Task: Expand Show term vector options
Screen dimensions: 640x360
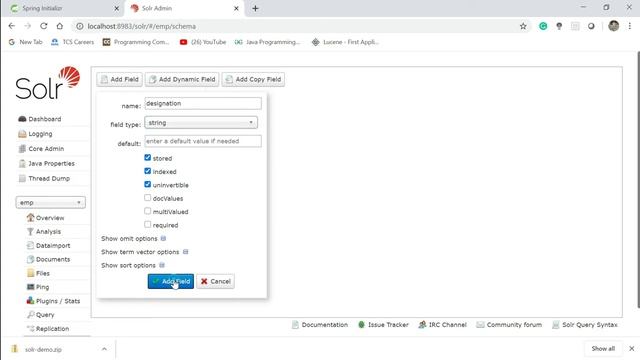Action: coord(144,252)
